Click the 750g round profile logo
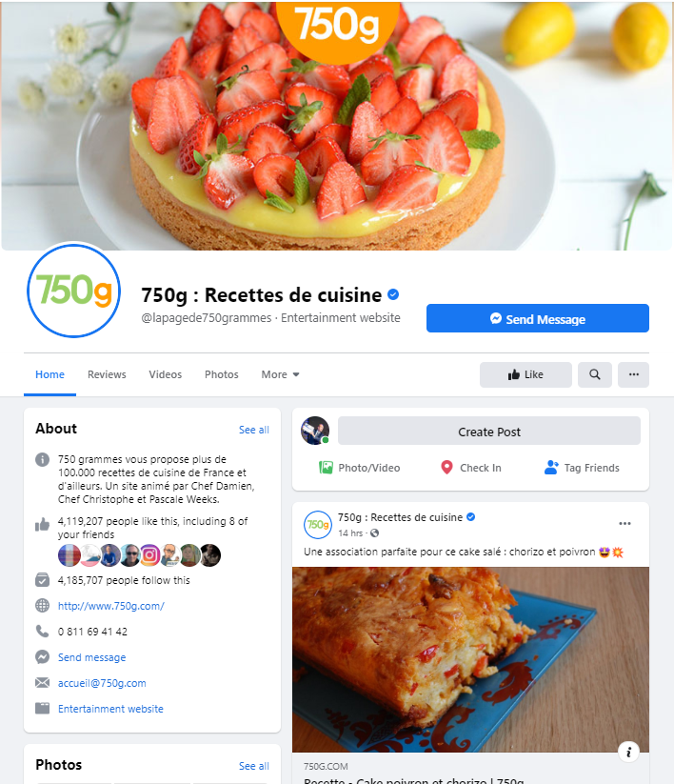Viewport: 674px width, 784px height. (x=74, y=291)
